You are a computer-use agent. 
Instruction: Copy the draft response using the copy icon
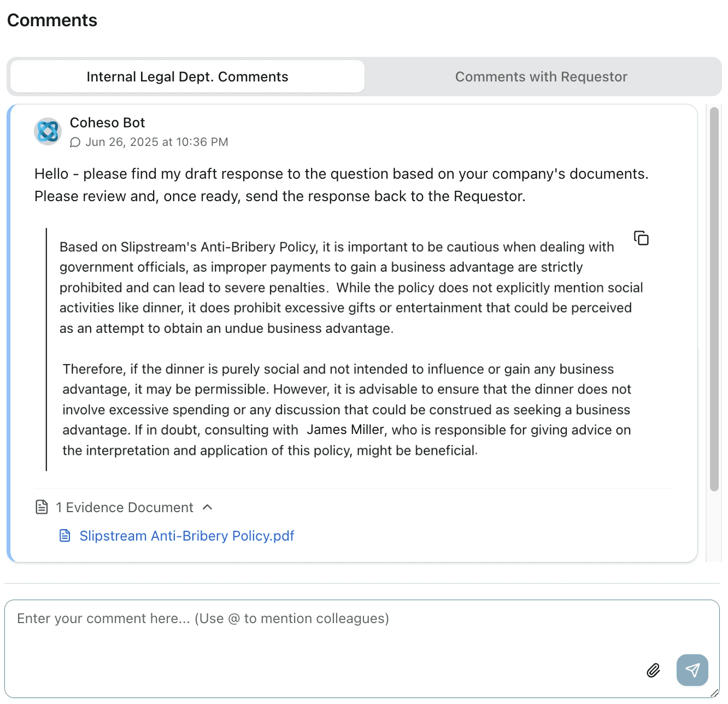pyautogui.click(x=641, y=238)
